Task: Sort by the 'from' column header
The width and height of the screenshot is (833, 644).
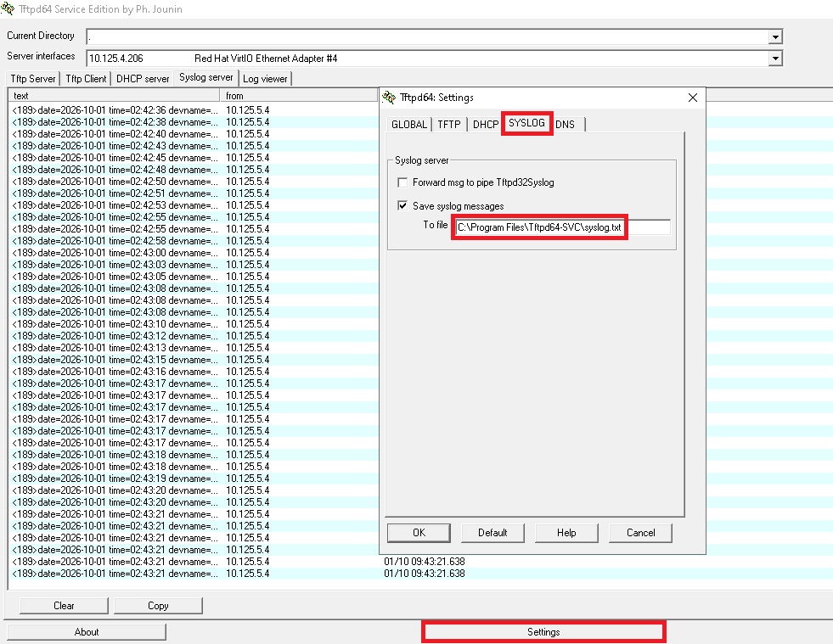Action: [x=299, y=96]
